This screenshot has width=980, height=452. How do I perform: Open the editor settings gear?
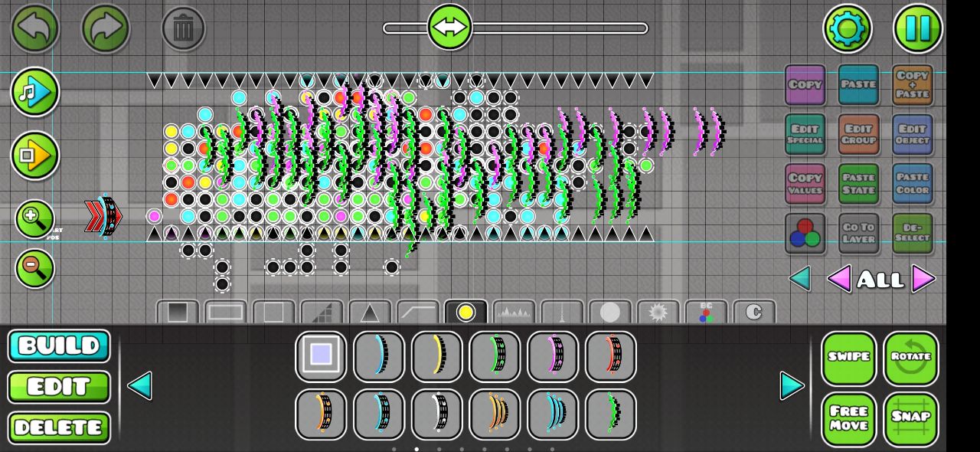click(x=848, y=29)
